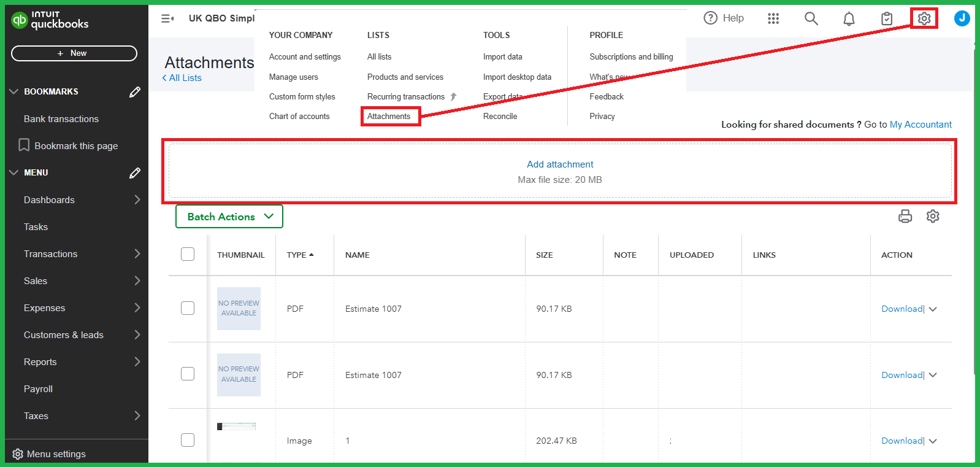Click the Menu settings gear icon
Viewport: 980px width, 467px height.
pyautogui.click(x=18, y=454)
